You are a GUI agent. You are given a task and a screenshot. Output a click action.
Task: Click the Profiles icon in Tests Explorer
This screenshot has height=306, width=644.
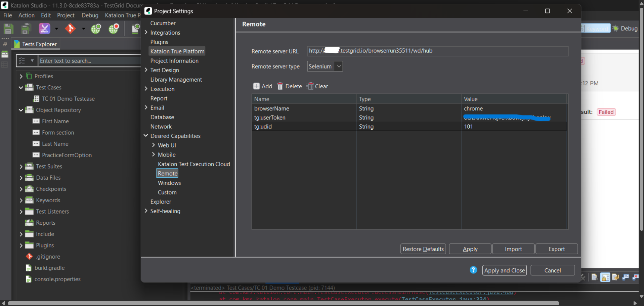[29, 76]
